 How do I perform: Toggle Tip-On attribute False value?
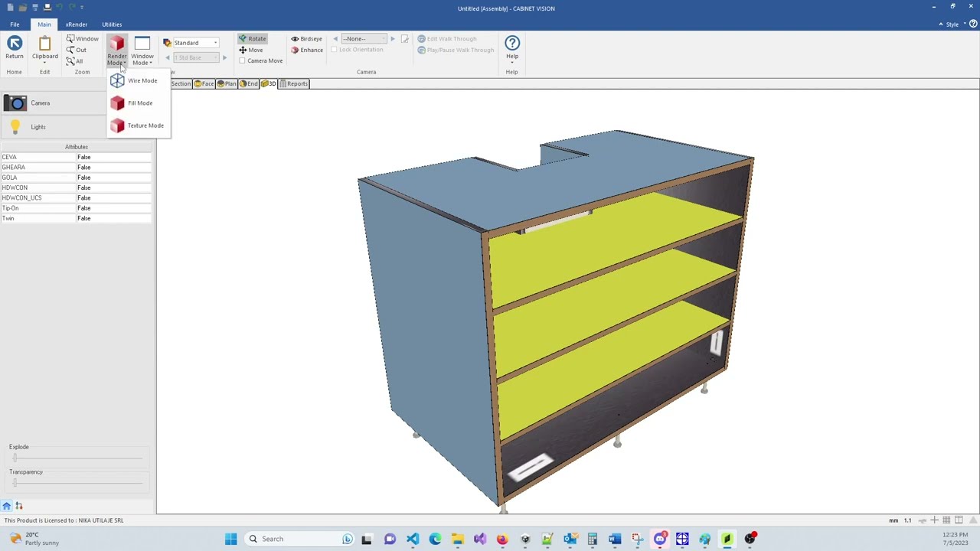pyautogui.click(x=113, y=208)
